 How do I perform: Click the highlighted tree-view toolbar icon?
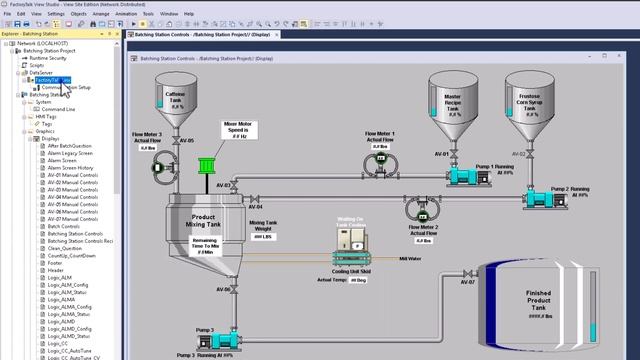56,24
